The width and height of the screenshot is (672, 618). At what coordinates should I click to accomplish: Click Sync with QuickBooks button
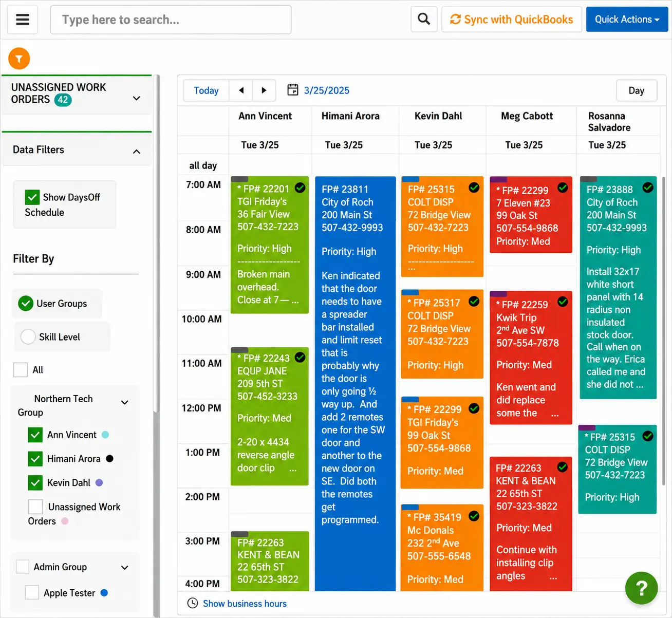pos(511,20)
